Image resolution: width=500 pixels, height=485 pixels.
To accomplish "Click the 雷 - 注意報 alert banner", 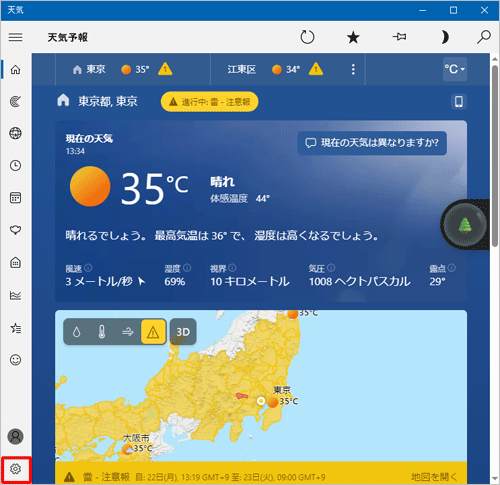I will (261, 473).
